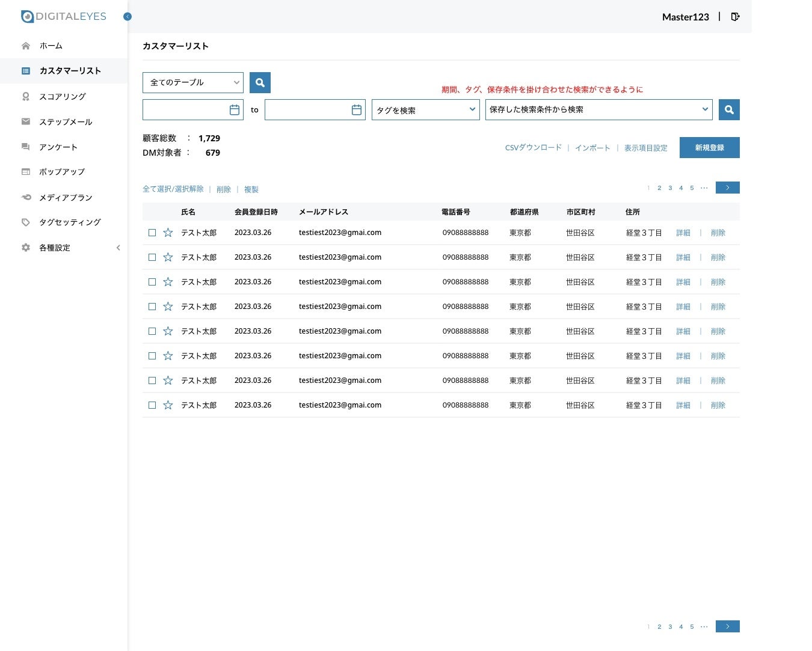Star the first テスト太郎 customer row

pyautogui.click(x=168, y=233)
